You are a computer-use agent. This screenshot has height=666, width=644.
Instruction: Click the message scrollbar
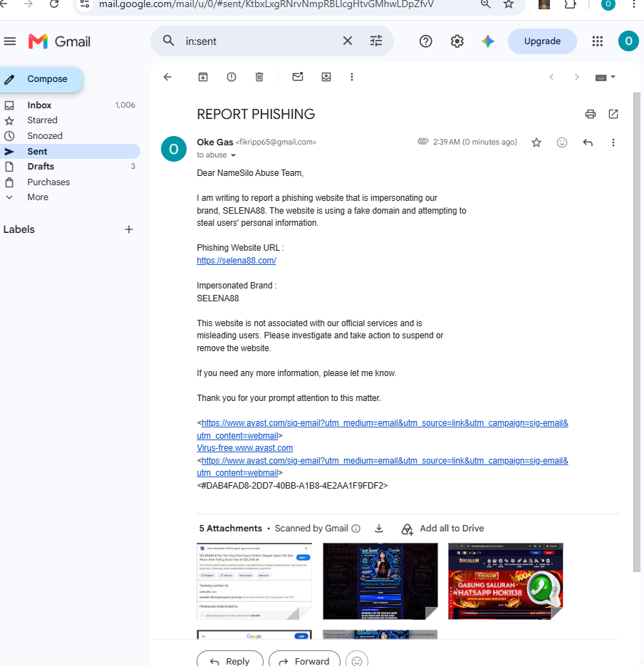pyautogui.click(x=636, y=331)
